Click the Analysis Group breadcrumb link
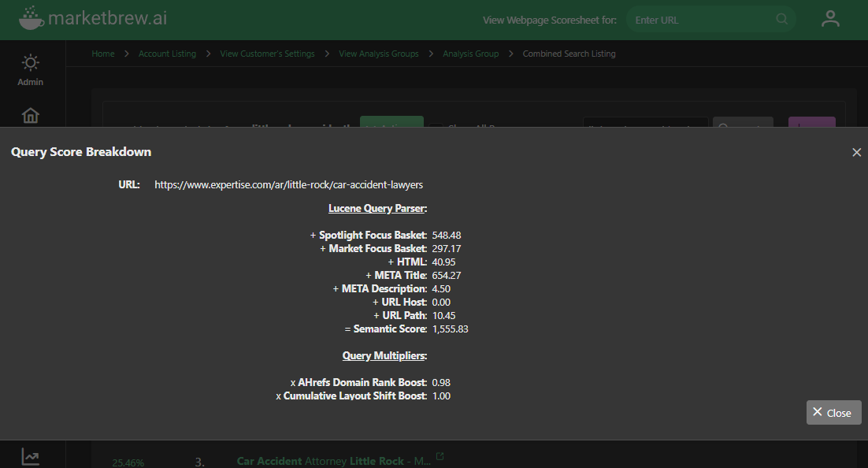The image size is (868, 468). coord(470,54)
